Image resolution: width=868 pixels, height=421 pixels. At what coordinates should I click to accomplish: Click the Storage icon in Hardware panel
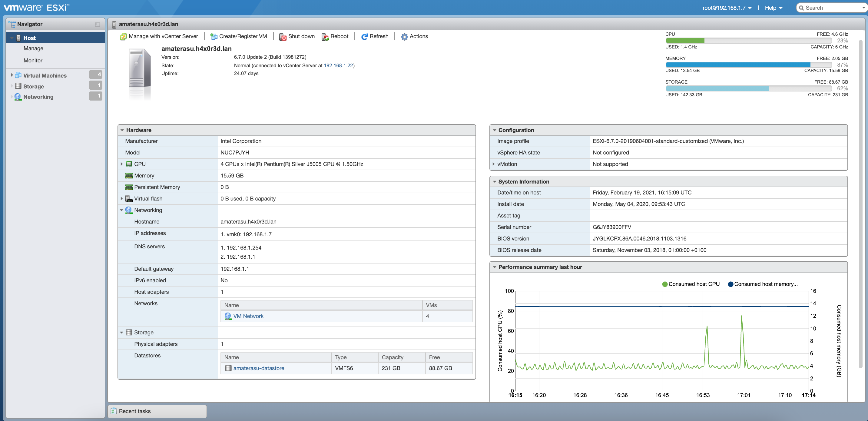(129, 332)
